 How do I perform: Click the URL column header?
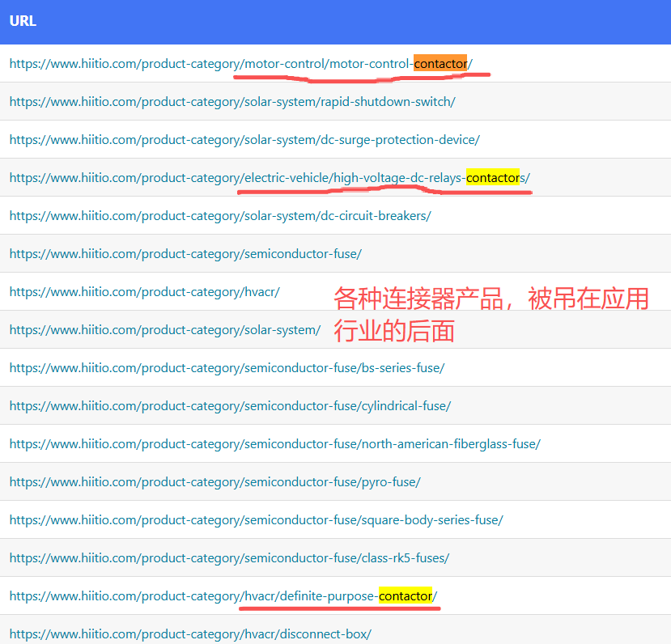click(23, 21)
